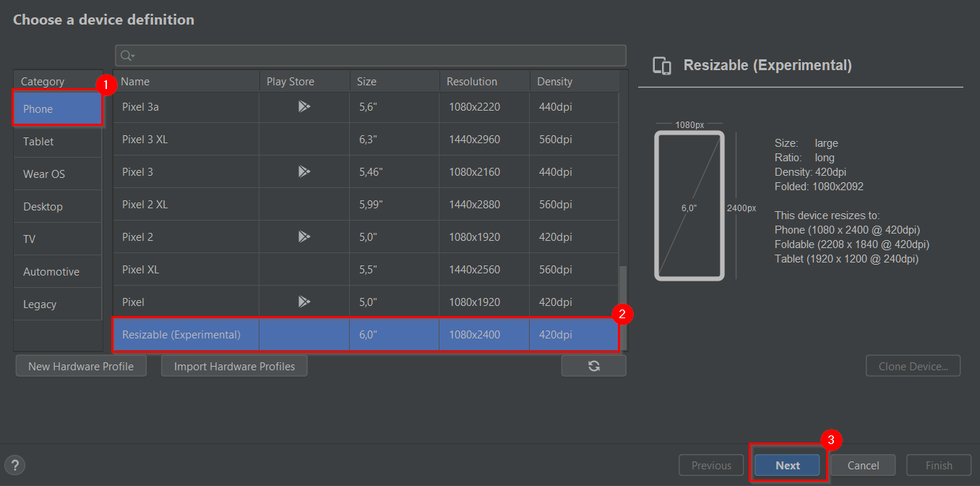
Task: Focus the device search field
Action: pyautogui.click(x=371, y=56)
